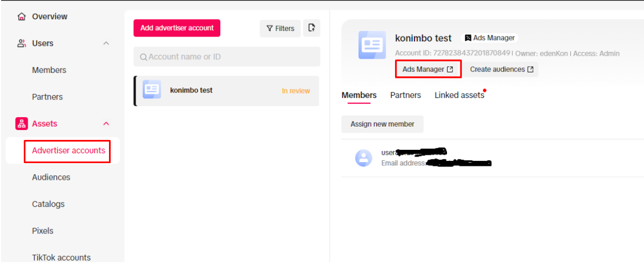The width and height of the screenshot is (644, 266).
Task: Click the In review status label
Action: 295,91
